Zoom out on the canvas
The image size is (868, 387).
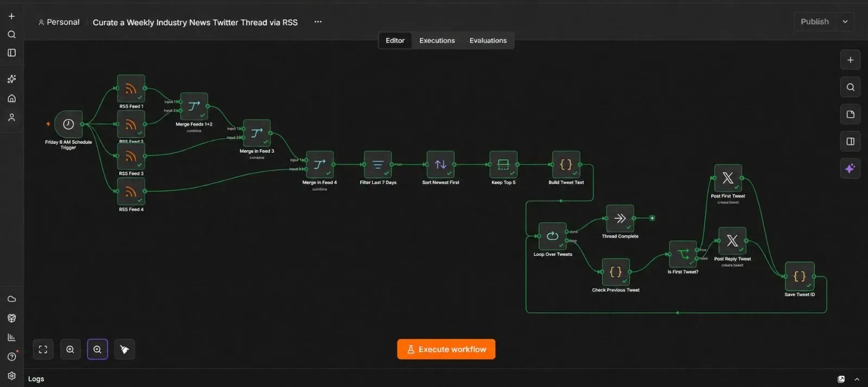97,350
